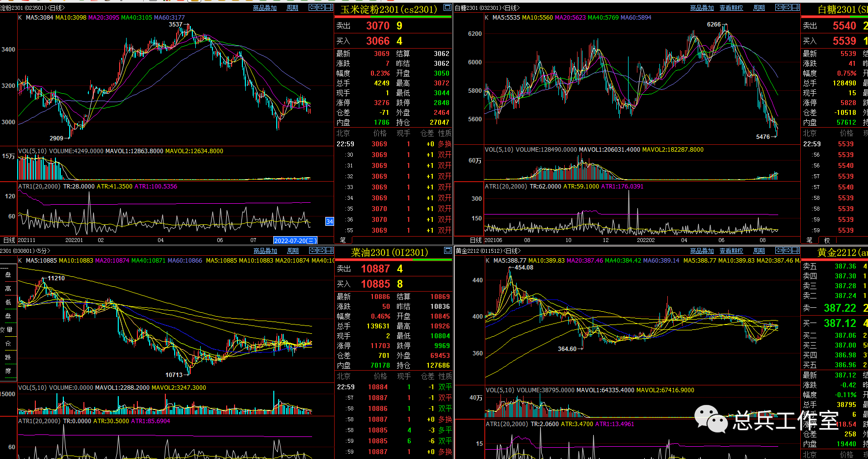
Task: Click buy/sell ratio bar under 玉米淀粉2301 title
Action: [394, 17]
